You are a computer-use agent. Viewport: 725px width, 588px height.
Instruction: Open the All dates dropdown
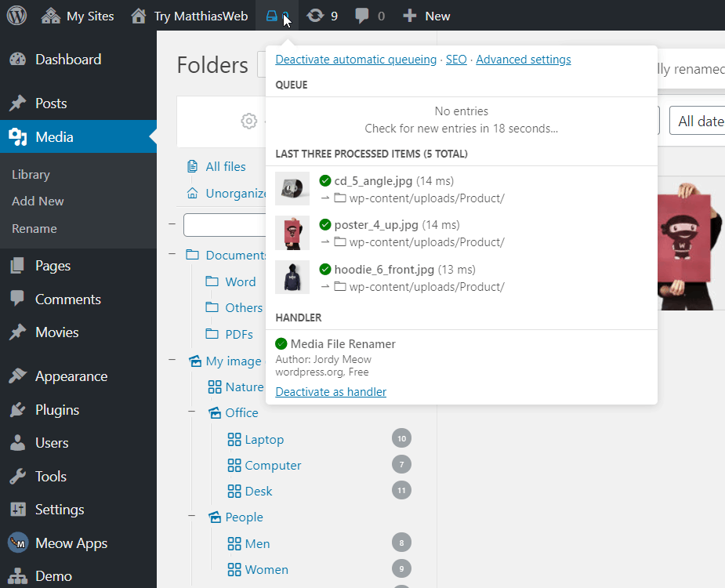(x=698, y=121)
